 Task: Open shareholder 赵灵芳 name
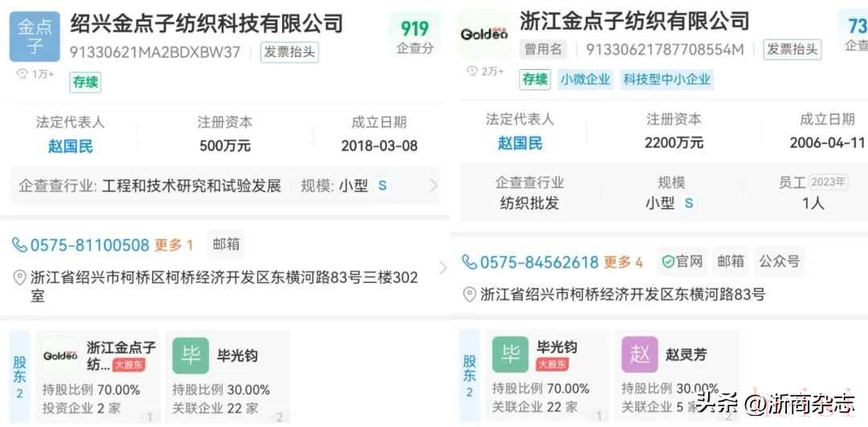686,355
